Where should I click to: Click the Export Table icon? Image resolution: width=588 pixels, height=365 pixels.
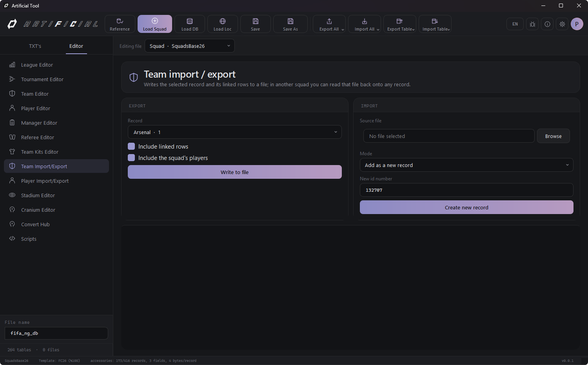[x=399, y=21]
